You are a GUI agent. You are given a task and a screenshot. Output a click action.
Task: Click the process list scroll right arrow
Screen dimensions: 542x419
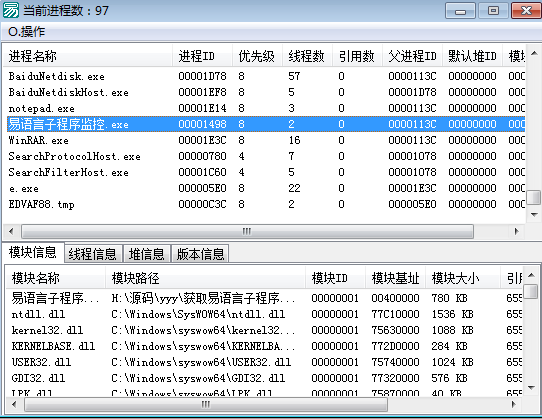tap(517, 231)
